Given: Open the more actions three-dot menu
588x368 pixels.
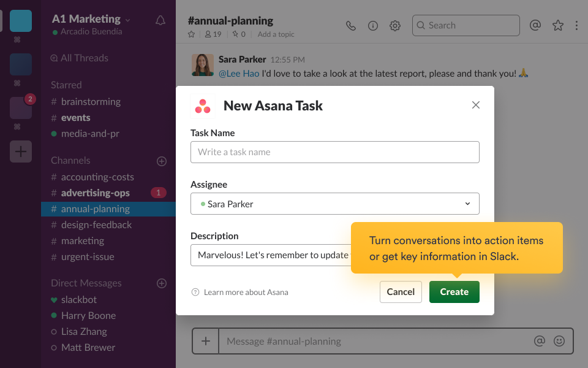Looking at the screenshot, I should pos(577,25).
